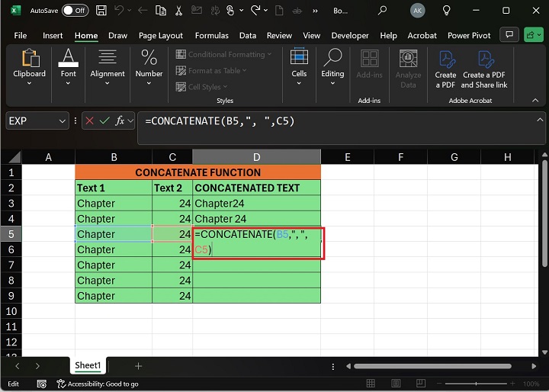Cancel the formula entry with the X
549x392 pixels.
click(x=90, y=120)
